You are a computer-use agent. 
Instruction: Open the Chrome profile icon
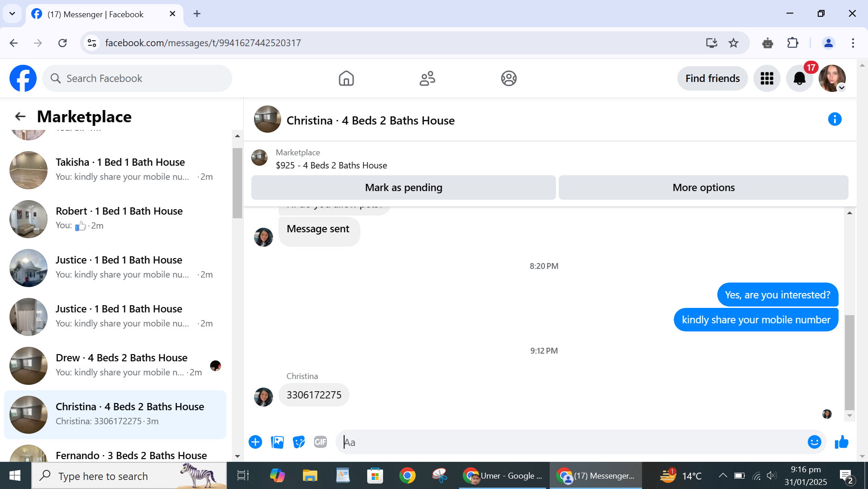click(828, 43)
